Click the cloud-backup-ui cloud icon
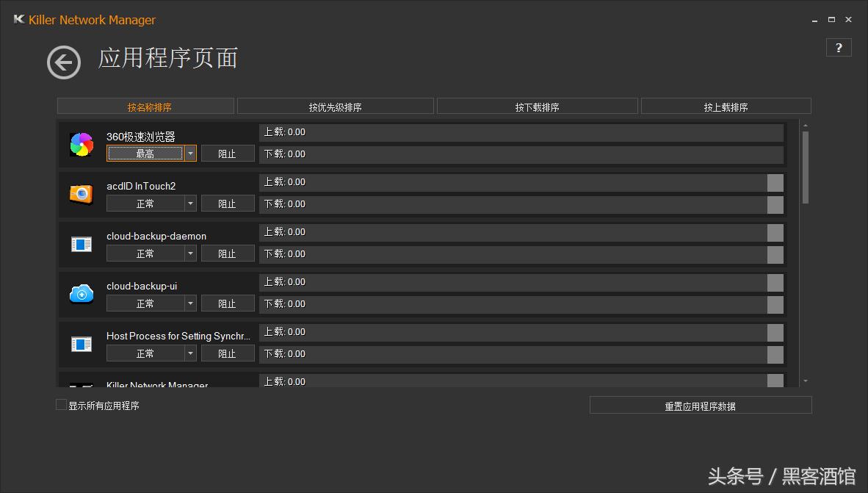 pos(81,294)
